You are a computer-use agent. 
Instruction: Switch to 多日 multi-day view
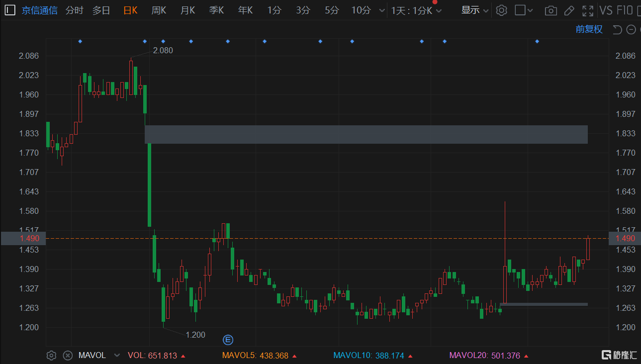click(x=101, y=10)
